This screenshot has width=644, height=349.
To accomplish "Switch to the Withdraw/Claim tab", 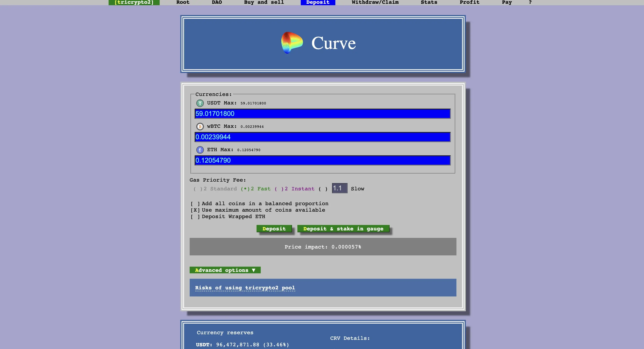I will click(x=375, y=2).
